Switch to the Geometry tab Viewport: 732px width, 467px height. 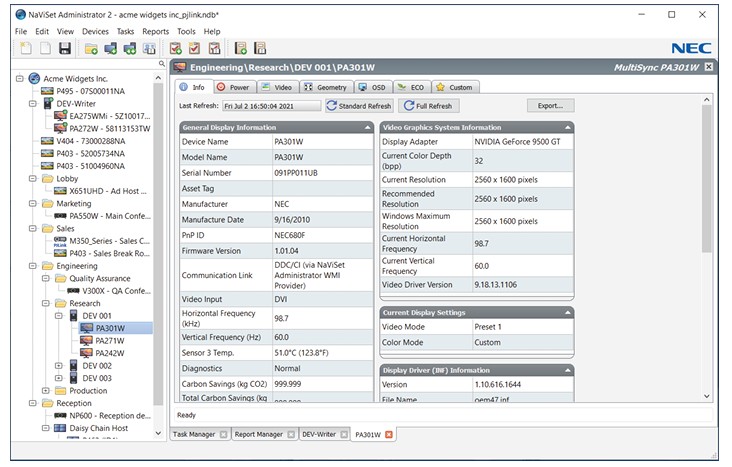pos(325,87)
